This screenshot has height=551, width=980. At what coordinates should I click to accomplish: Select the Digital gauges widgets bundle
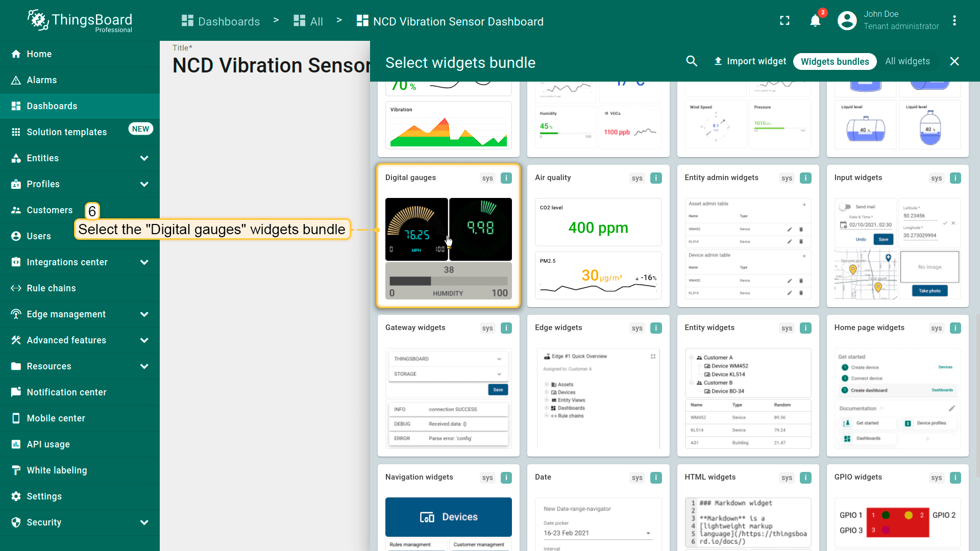(x=448, y=236)
